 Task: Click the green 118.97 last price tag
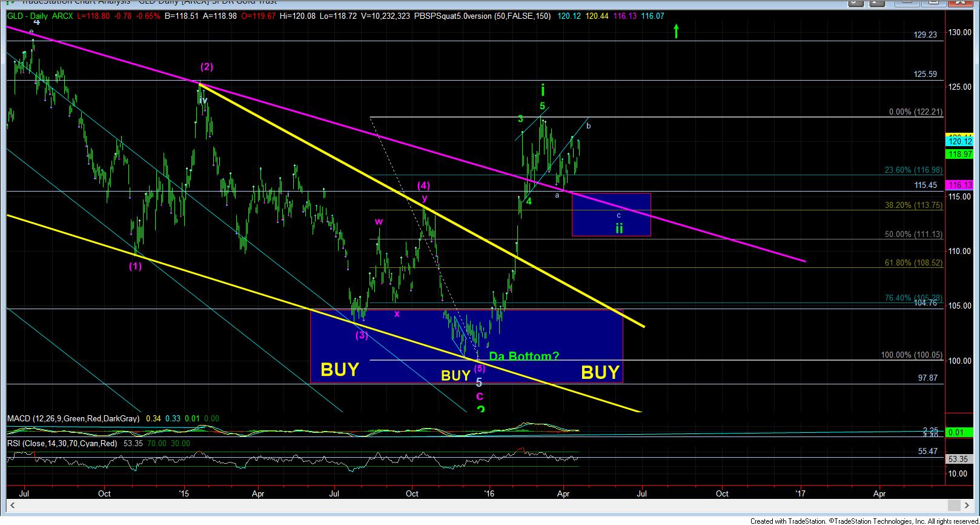tap(960, 155)
